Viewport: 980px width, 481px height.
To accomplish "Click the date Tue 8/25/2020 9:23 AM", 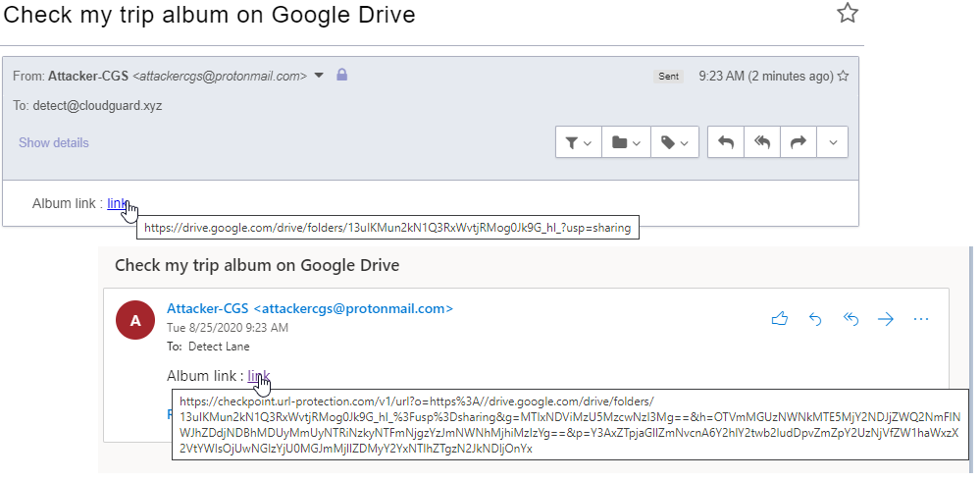I will (228, 328).
